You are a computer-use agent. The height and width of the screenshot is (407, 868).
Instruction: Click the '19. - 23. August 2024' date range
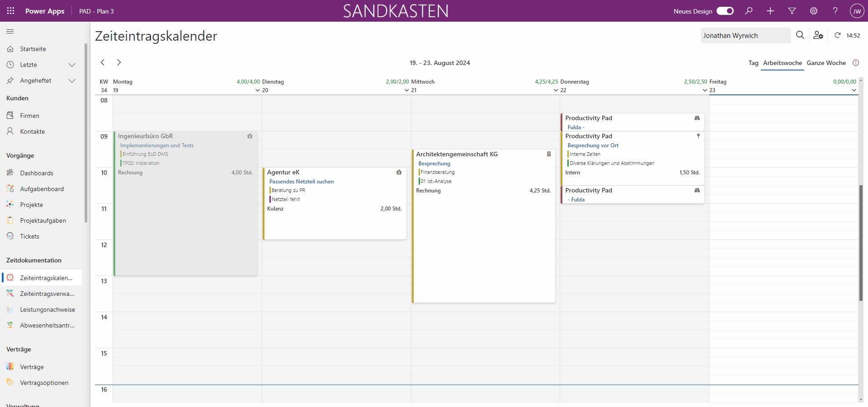point(439,63)
